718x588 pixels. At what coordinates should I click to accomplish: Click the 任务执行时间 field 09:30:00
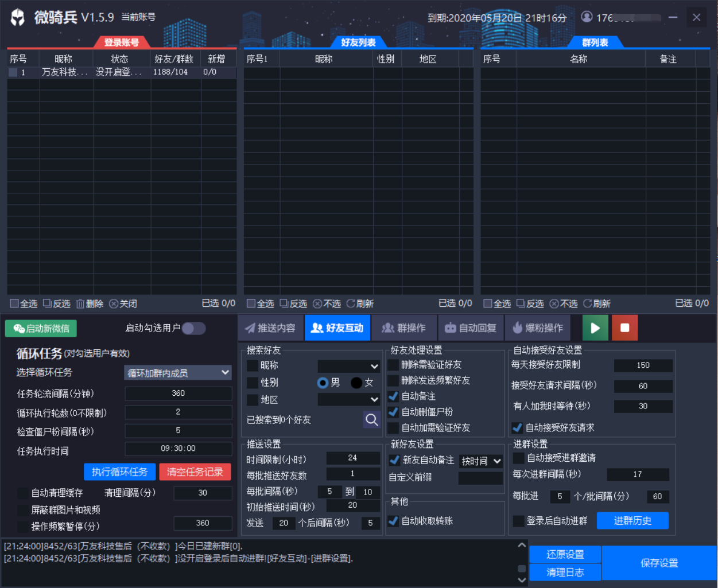coord(178,449)
